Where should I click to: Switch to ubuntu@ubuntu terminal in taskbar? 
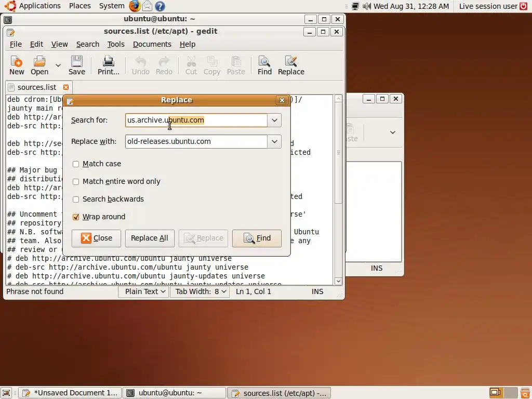pyautogui.click(x=174, y=393)
